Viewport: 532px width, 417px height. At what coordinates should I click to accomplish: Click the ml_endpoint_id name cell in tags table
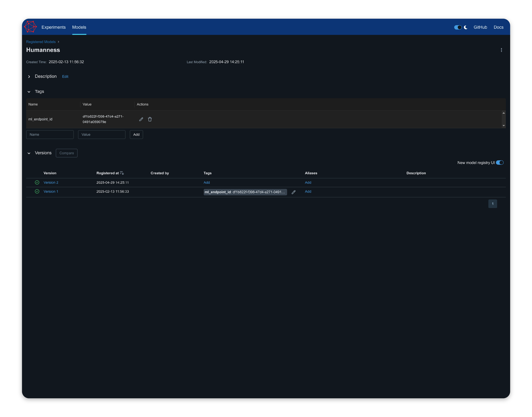40,119
